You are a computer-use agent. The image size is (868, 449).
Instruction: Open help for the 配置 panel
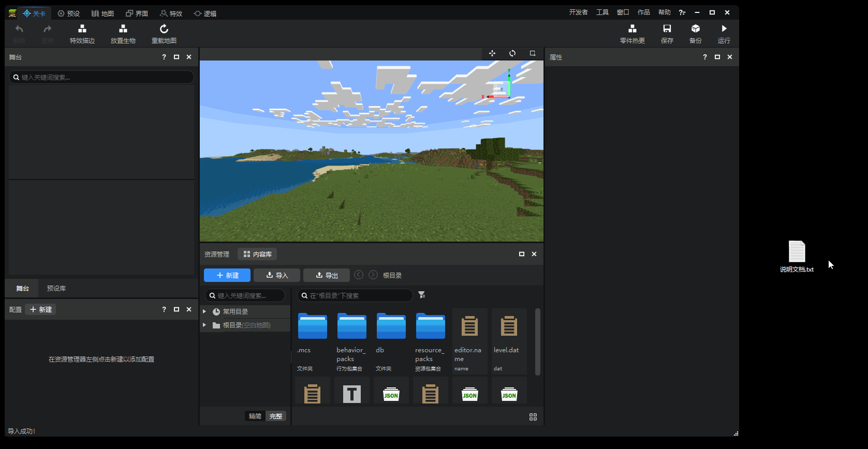pyautogui.click(x=164, y=309)
